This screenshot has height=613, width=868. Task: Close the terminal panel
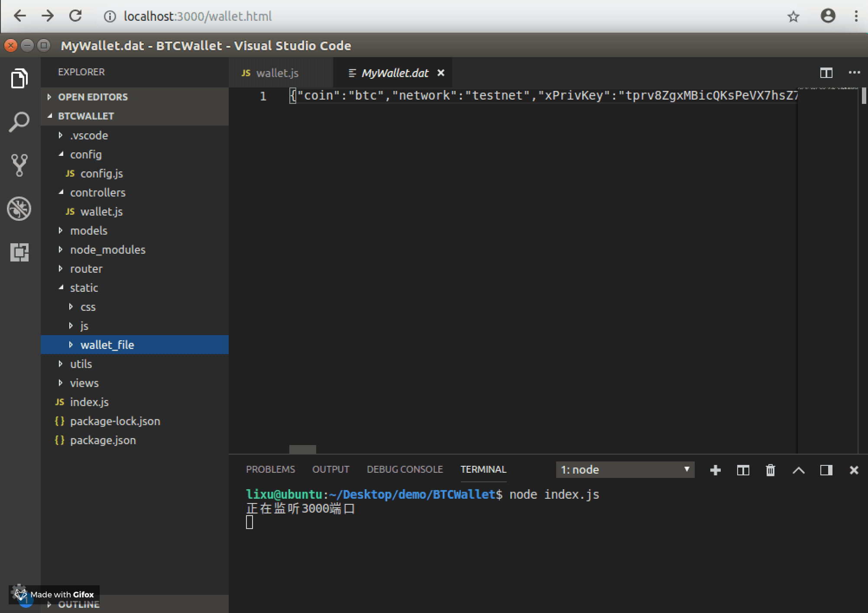[x=854, y=470]
